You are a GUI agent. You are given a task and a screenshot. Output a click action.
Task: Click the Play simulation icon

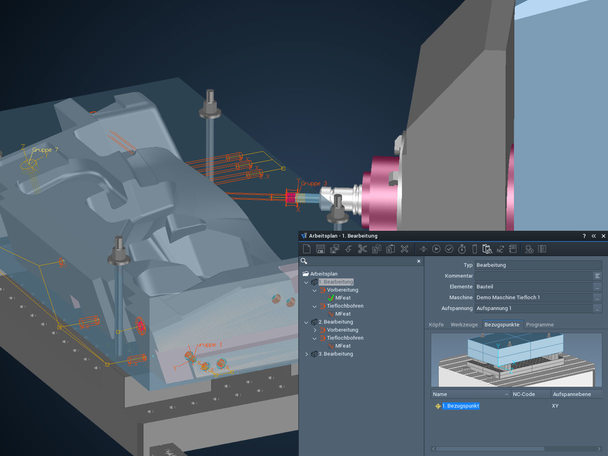pos(436,249)
